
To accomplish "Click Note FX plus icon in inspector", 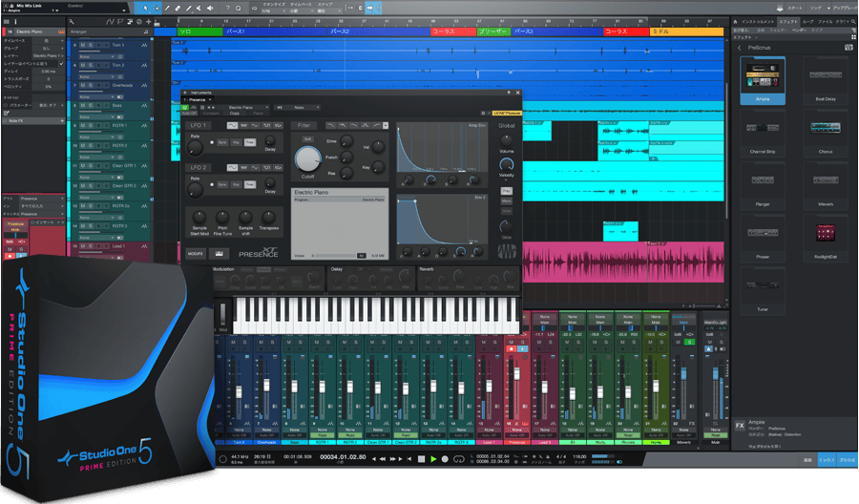I will coord(62,120).
